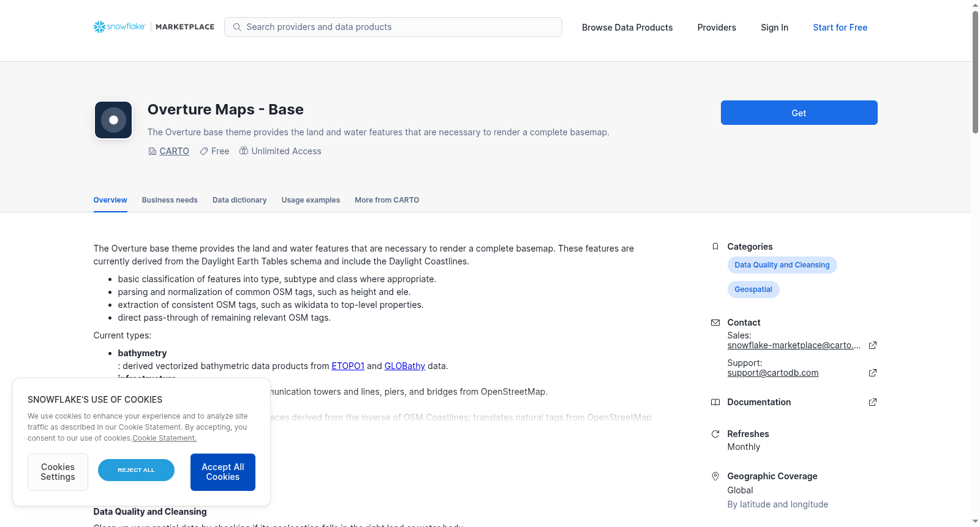Open external link icon for support email

click(x=873, y=373)
